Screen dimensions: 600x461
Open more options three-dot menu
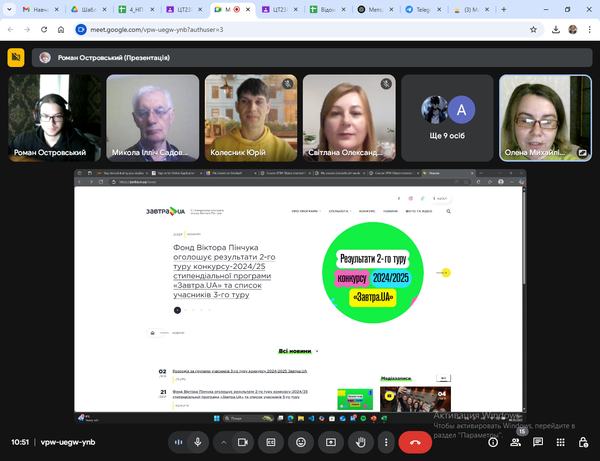(x=384, y=441)
